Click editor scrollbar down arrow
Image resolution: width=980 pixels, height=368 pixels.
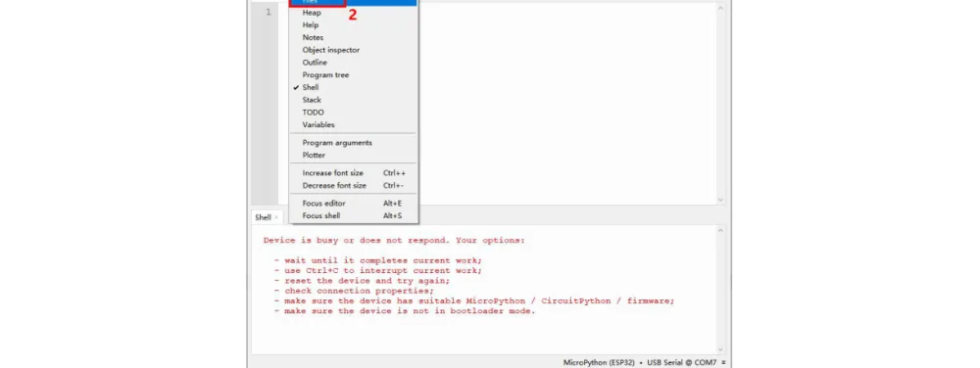pos(720,201)
